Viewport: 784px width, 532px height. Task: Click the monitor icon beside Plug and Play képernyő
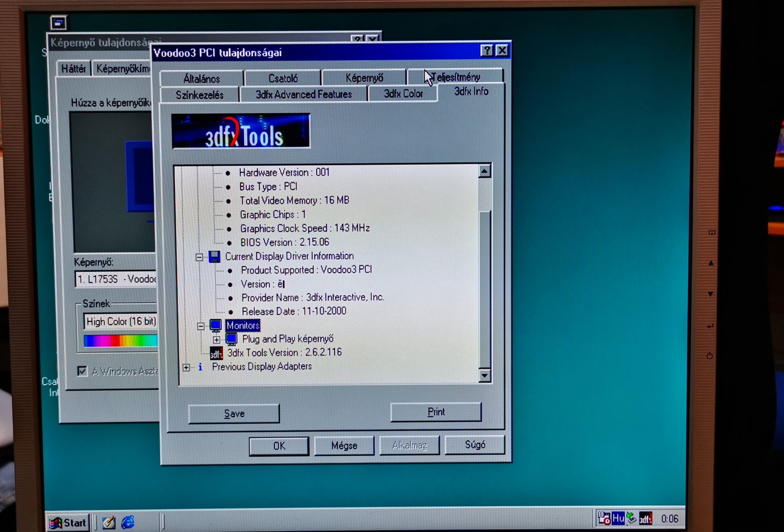(231, 339)
